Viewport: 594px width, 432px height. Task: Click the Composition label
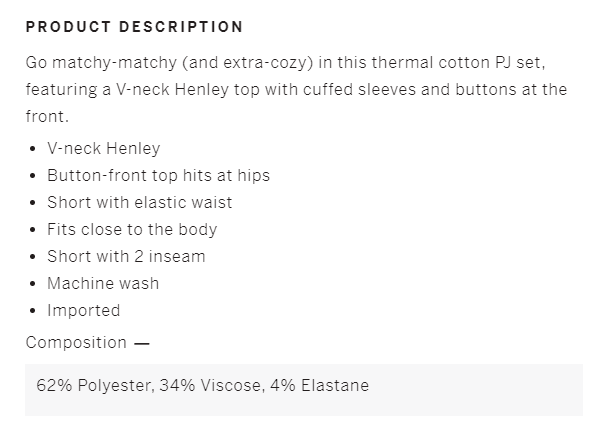point(76,343)
